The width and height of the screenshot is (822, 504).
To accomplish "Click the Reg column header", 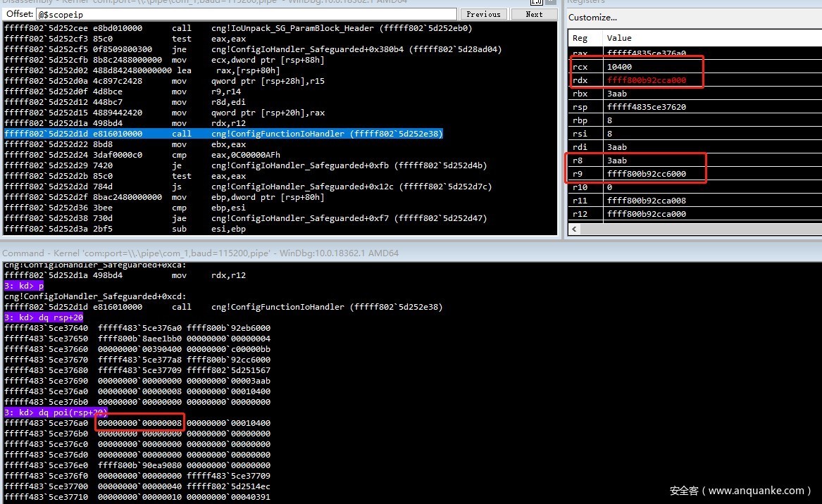I will pyautogui.click(x=580, y=38).
